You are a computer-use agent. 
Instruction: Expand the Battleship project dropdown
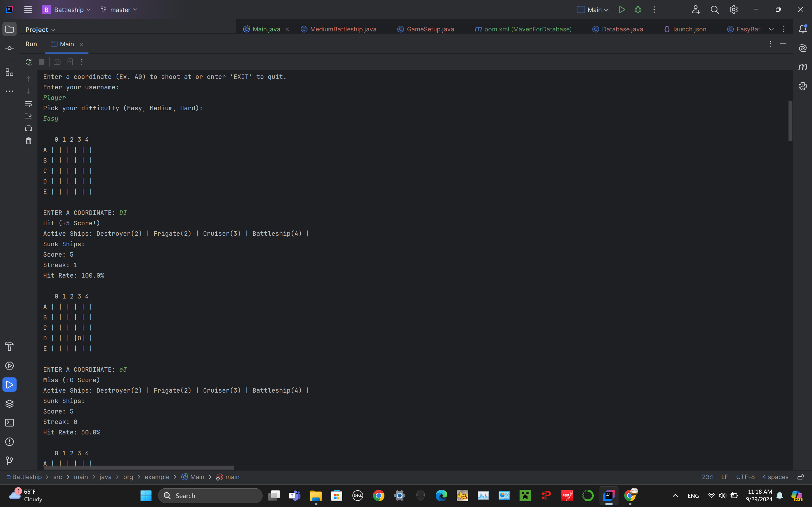coord(66,10)
